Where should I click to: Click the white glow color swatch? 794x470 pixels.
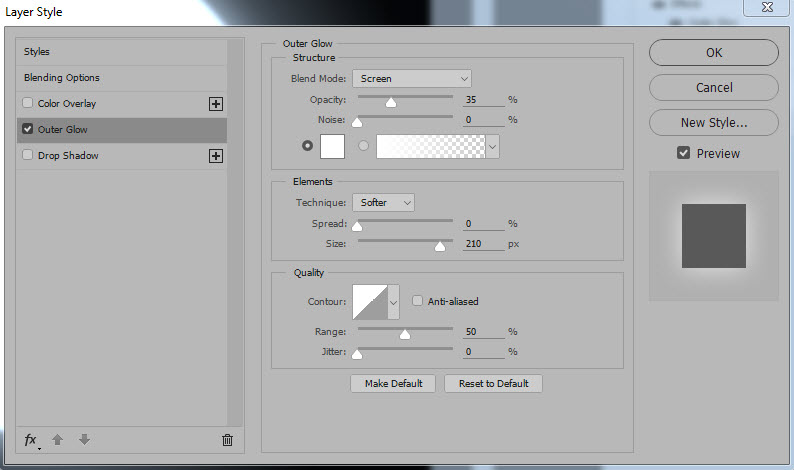(332, 146)
